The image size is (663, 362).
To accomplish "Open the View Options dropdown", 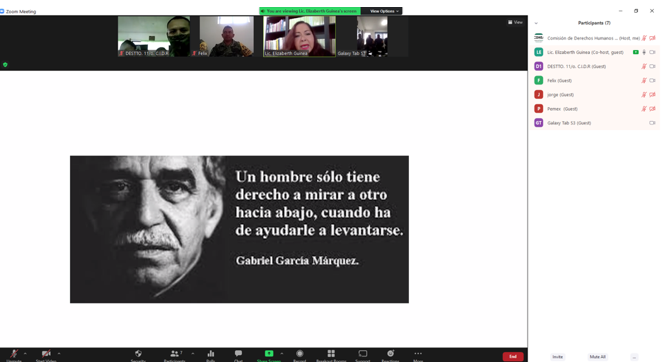I will 384,11.
